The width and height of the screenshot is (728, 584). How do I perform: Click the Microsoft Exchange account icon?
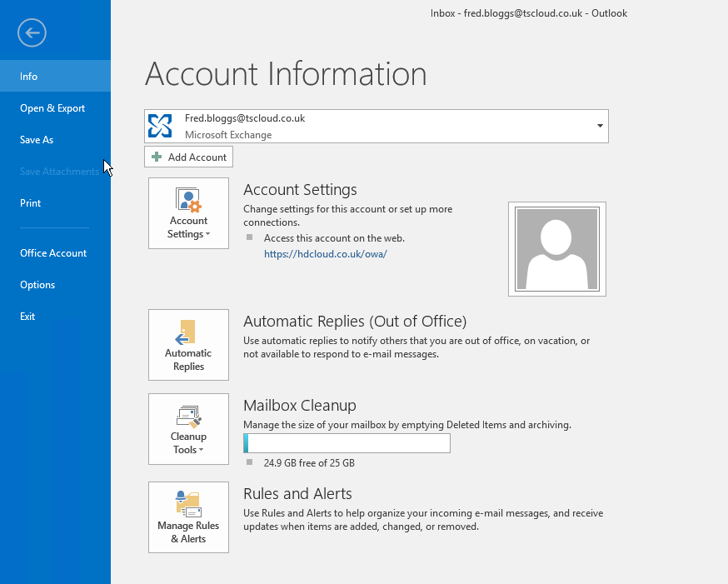click(x=160, y=127)
